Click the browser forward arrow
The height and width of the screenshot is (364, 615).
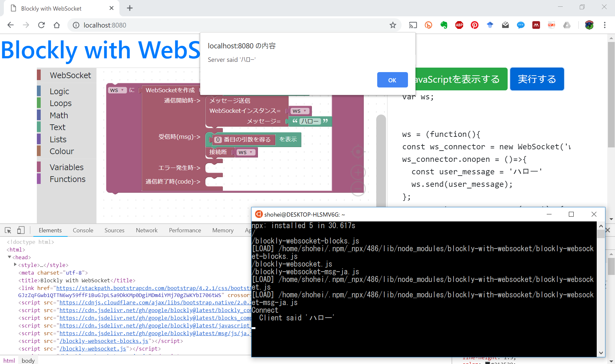[26, 25]
